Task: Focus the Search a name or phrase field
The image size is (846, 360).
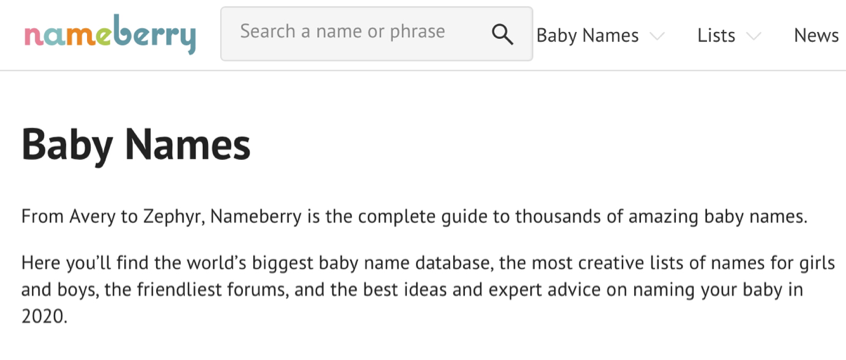Action: coord(377,33)
